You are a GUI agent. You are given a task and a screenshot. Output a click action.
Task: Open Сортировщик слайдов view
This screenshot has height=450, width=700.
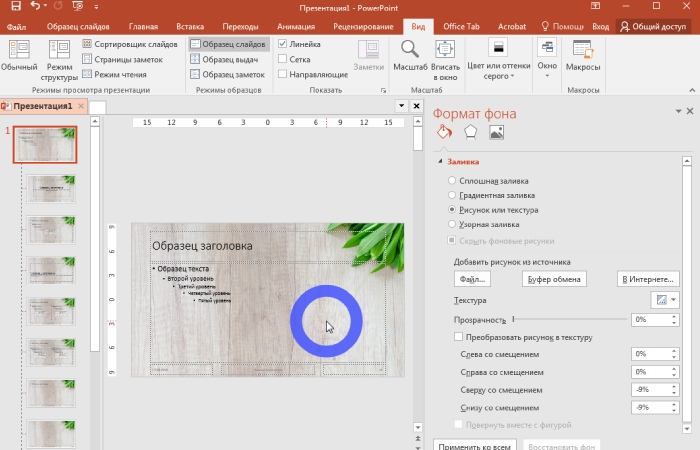[x=130, y=44]
